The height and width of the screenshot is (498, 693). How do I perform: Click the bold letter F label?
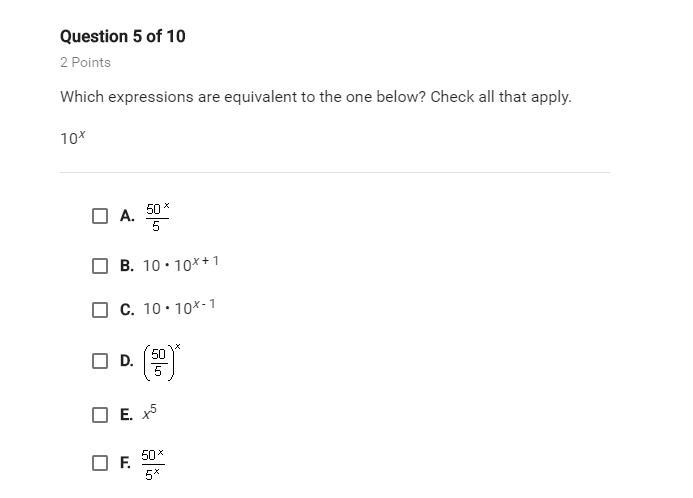pyautogui.click(x=125, y=464)
